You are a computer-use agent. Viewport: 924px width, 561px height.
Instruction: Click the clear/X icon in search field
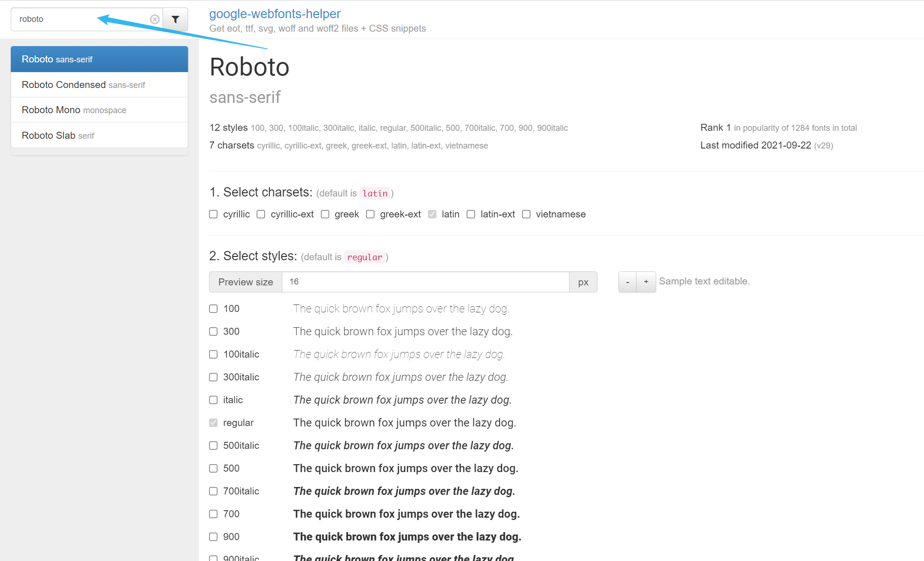click(x=155, y=18)
